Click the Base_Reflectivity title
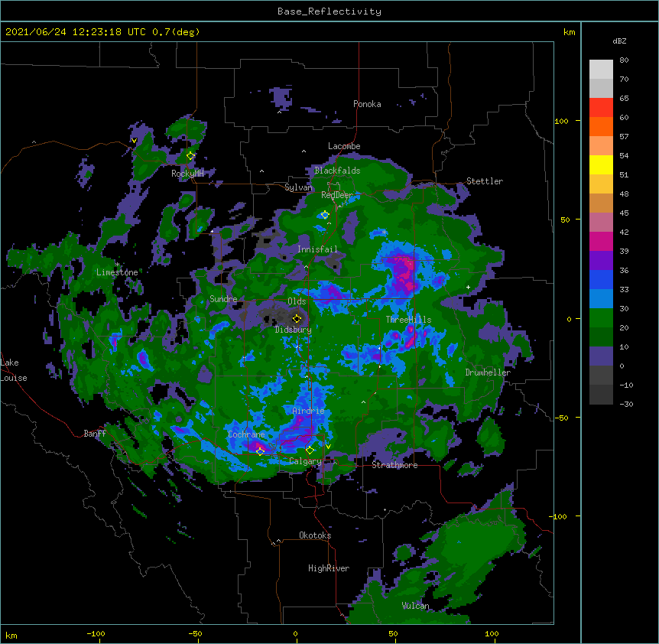Viewport: 659px width, 644px height. pyautogui.click(x=329, y=11)
